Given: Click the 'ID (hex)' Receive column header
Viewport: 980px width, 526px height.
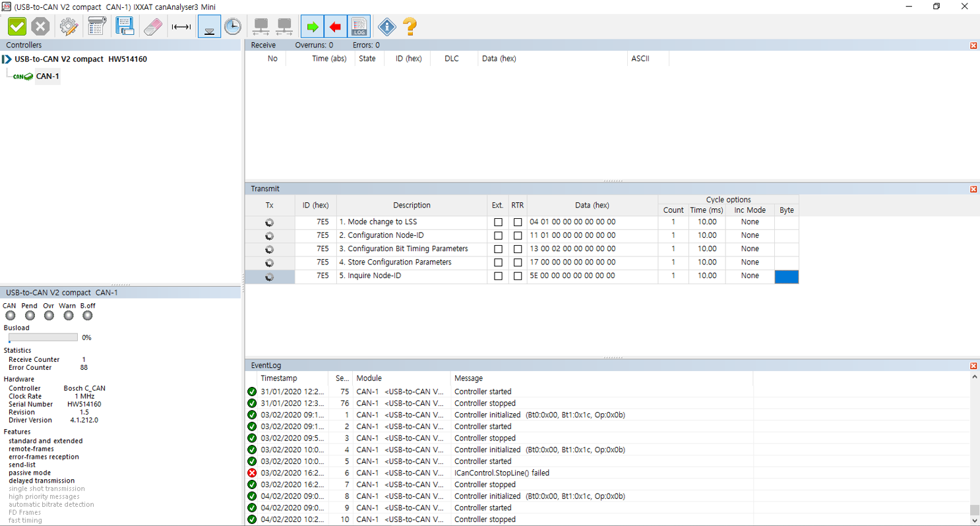Looking at the screenshot, I should coord(408,59).
